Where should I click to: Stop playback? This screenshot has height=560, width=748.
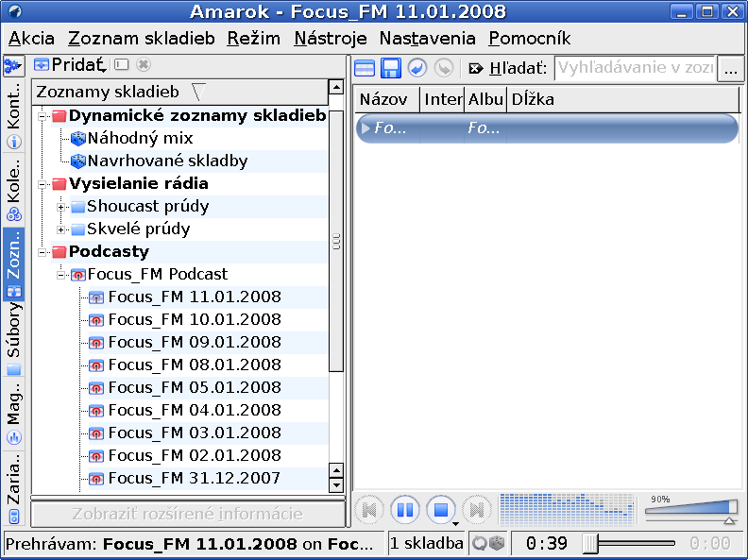pos(441,510)
